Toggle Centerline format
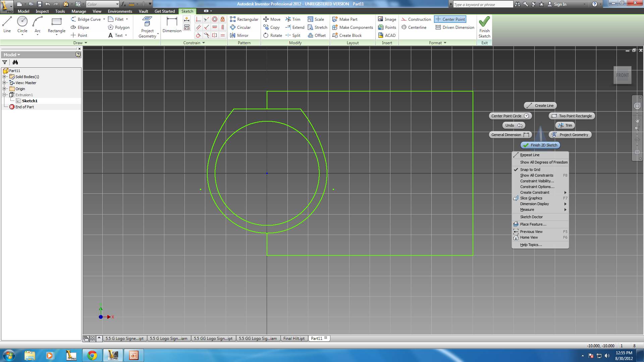 pyautogui.click(x=414, y=27)
